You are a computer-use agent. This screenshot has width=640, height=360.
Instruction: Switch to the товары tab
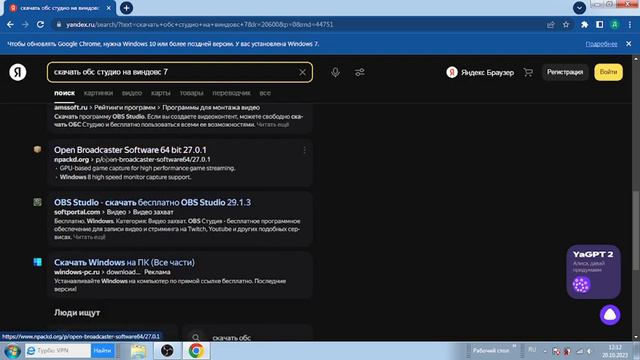tap(191, 93)
